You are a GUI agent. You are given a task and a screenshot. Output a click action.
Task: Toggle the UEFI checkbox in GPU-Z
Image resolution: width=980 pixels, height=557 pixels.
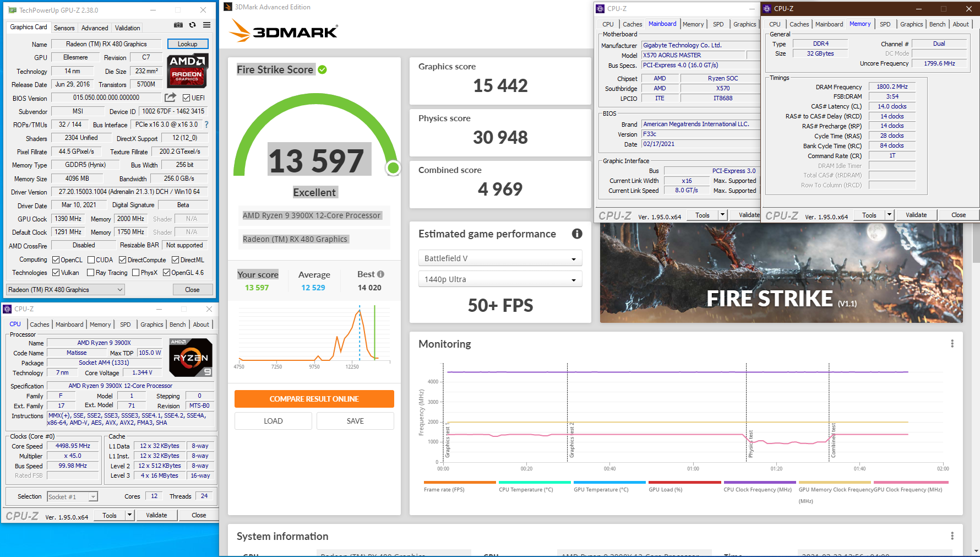(187, 98)
